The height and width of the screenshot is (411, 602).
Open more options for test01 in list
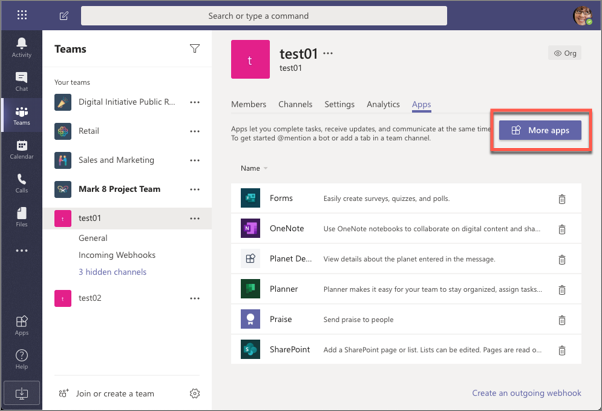coord(195,218)
